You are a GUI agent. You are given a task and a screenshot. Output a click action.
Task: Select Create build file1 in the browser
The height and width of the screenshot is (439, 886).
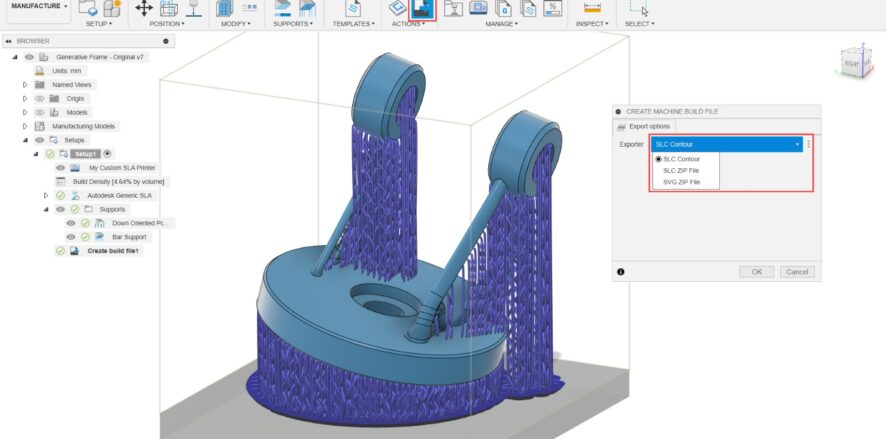(x=112, y=251)
